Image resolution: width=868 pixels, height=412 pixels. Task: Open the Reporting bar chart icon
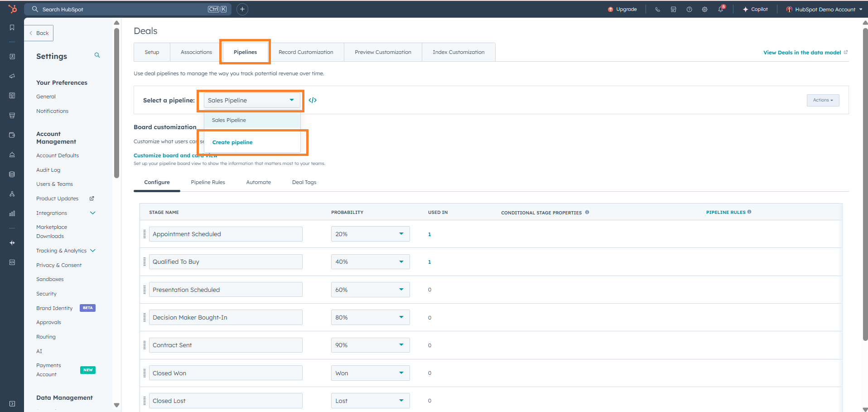coord(12,213)
